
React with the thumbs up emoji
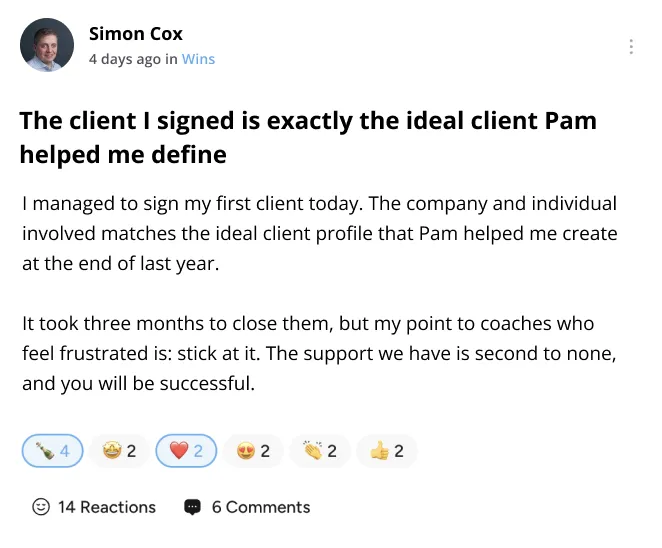tap(385, 451)
